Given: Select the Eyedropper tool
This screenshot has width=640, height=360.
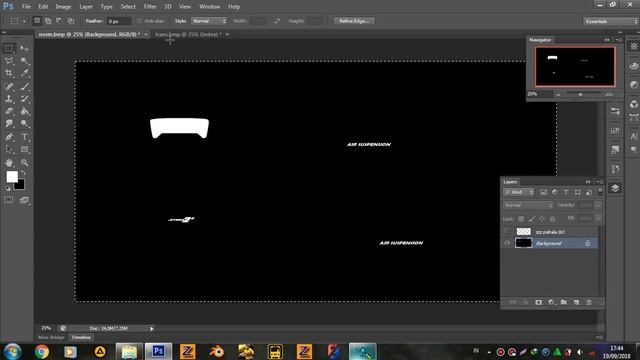Looking at the screenshot, I should [x=24, y=73].
